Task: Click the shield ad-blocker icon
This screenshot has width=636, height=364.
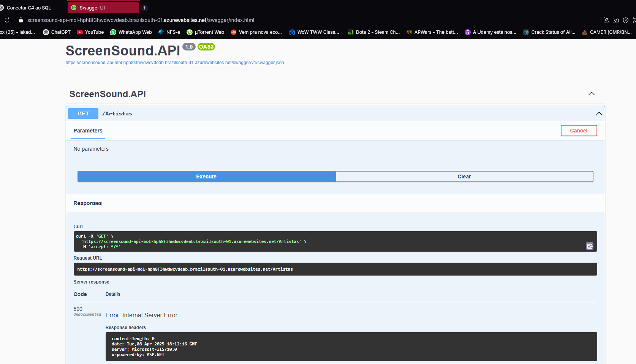Action: click(625, 20)
